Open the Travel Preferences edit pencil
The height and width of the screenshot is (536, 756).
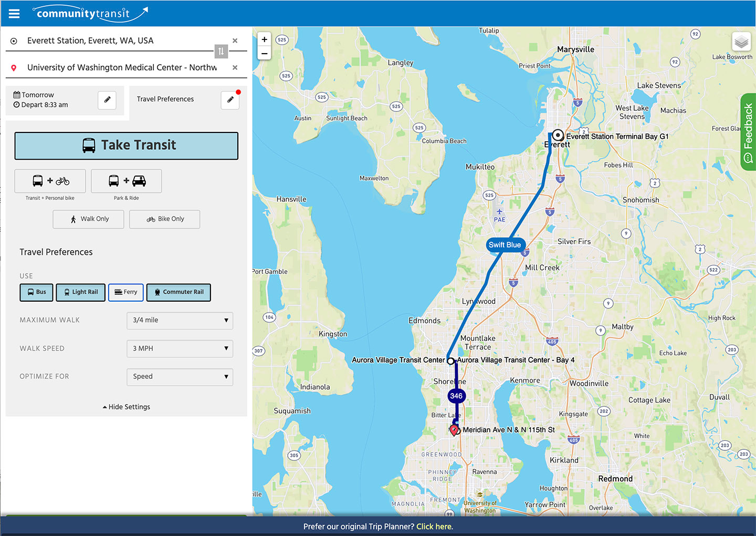(x=230, y=100)
